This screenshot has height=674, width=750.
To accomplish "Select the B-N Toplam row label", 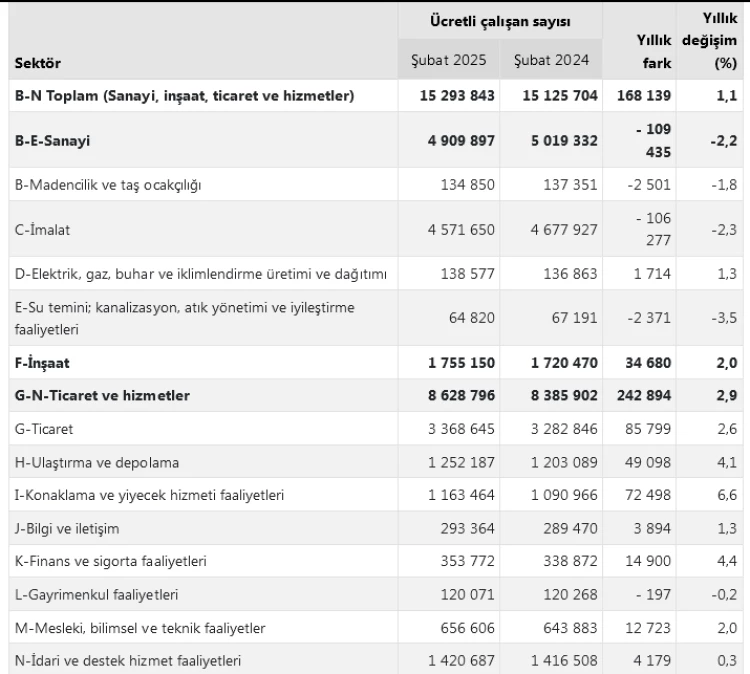I will coord(184,96).
